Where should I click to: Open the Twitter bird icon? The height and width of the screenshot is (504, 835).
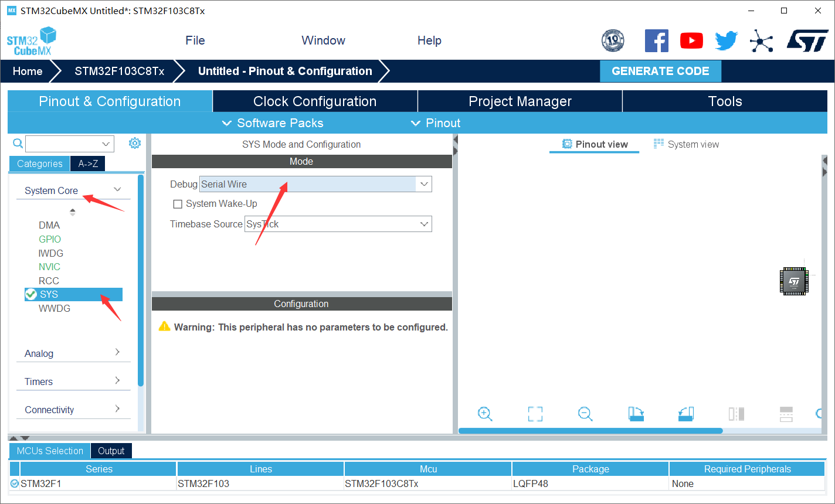[x=726, y=40]
